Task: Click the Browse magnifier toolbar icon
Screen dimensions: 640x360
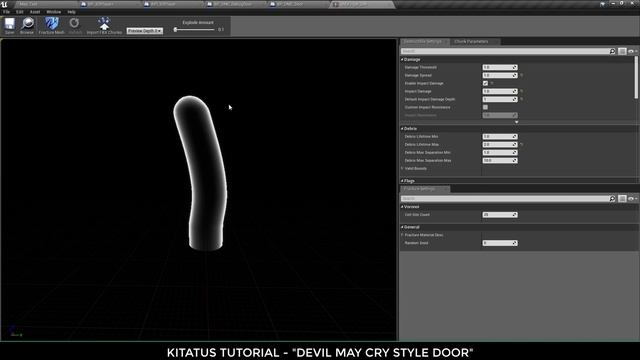Action: pyautogui.click(x=27, y=24)
